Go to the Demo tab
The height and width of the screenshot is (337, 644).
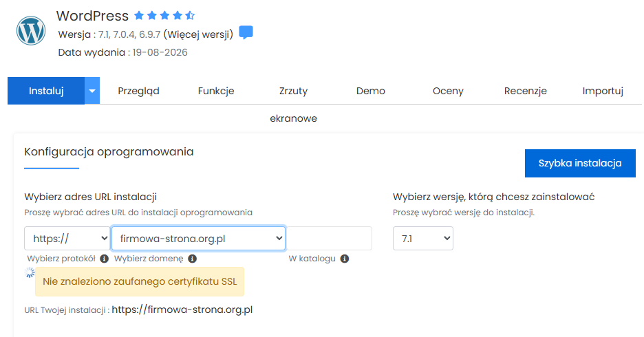point(370,91)
